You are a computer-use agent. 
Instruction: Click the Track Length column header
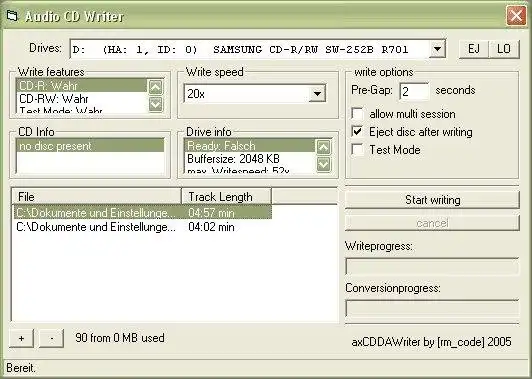point(226,196)
